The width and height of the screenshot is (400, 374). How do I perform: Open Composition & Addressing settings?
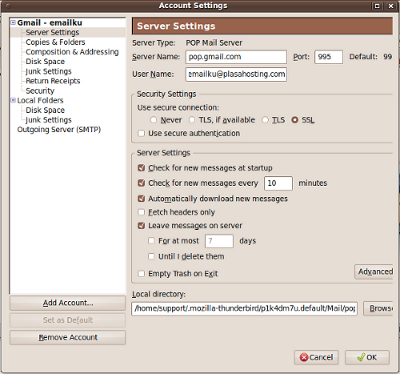point(72,52)
